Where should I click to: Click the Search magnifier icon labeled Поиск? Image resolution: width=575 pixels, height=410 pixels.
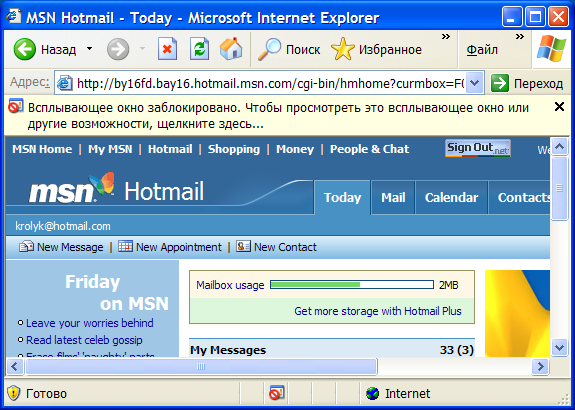pos(270,49)
